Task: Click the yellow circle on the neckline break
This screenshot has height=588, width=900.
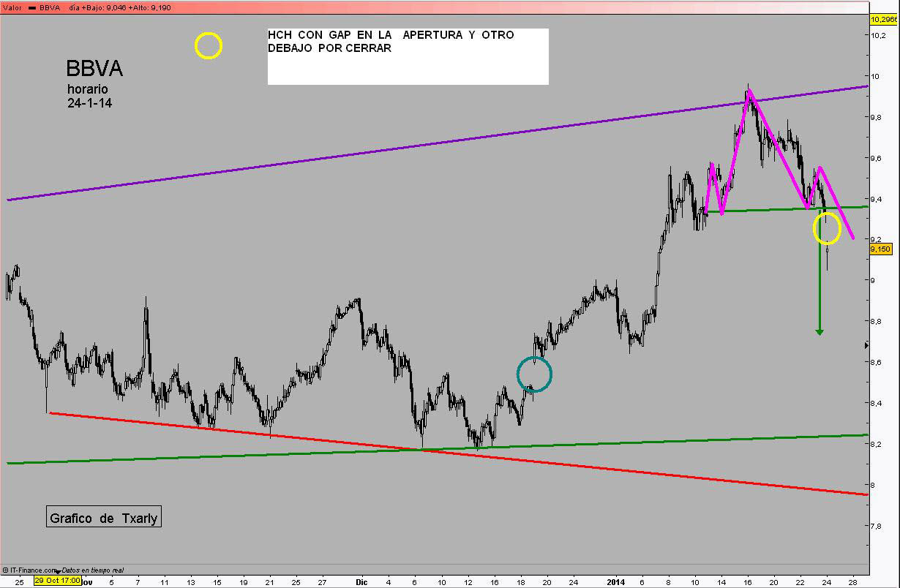Action: 827,229
